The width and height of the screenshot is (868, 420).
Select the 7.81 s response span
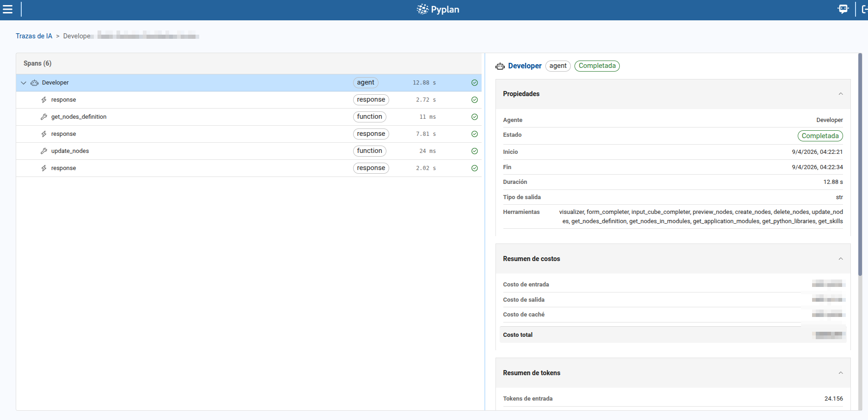coord(63,134)
